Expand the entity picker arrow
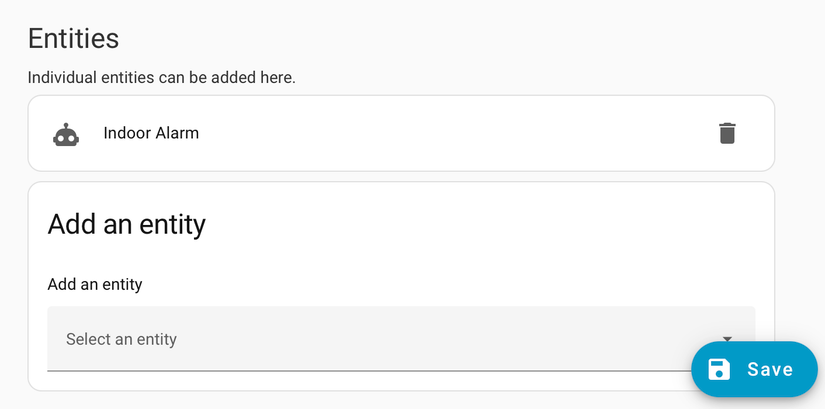This screenshot has width=825, height=409. [728, 339]
